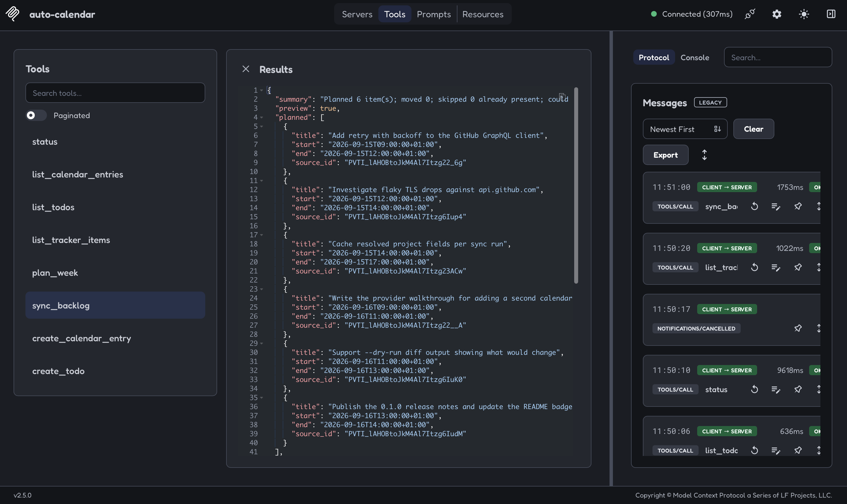
Task: Edit and resend the status message
Action: [x=776, y=389]
